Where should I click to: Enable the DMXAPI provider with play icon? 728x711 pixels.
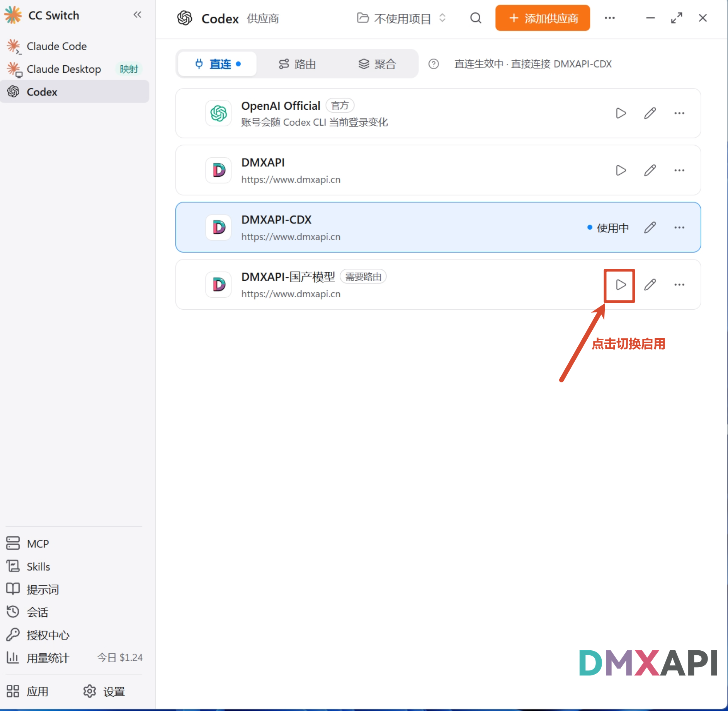coord(621,171)
